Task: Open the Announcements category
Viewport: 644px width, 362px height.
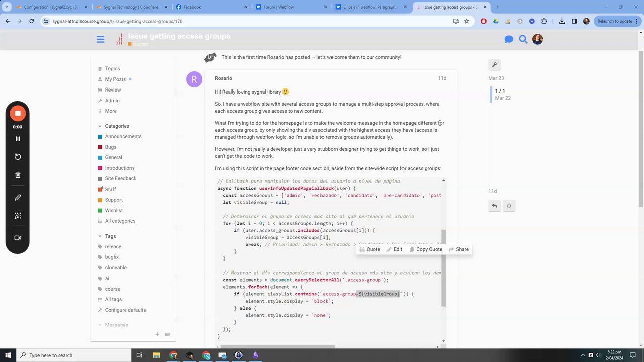Action: (123, 137)
